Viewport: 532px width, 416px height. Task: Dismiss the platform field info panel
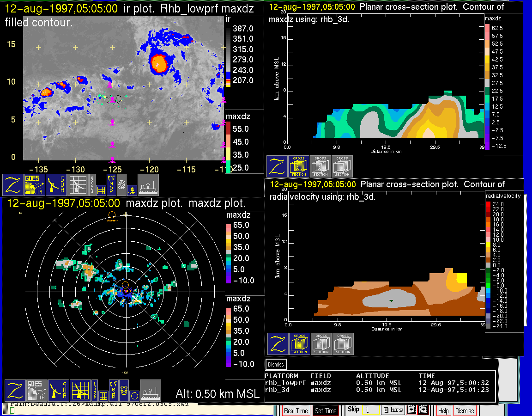[x=276, y=364]
